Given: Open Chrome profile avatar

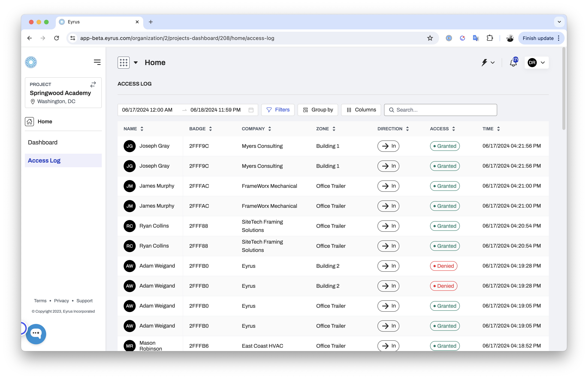Looking at the screenshot, I should (x=510, y=38).
